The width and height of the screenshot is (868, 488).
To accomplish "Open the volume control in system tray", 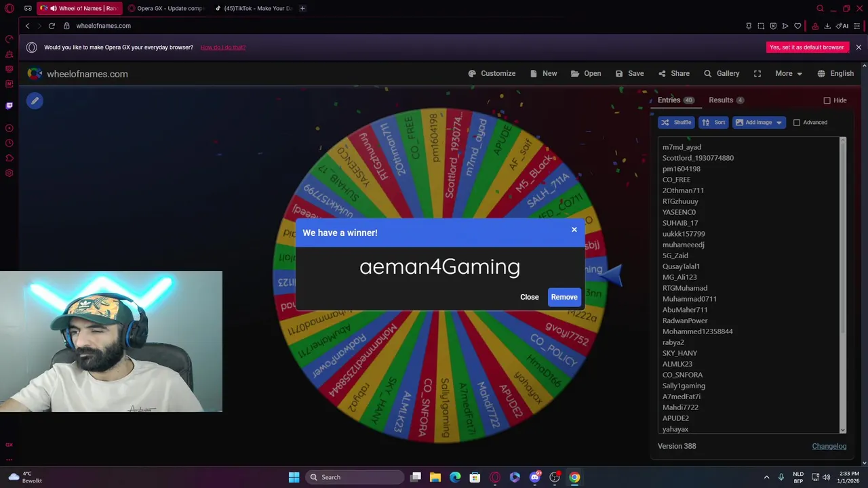I will point(826,477).
